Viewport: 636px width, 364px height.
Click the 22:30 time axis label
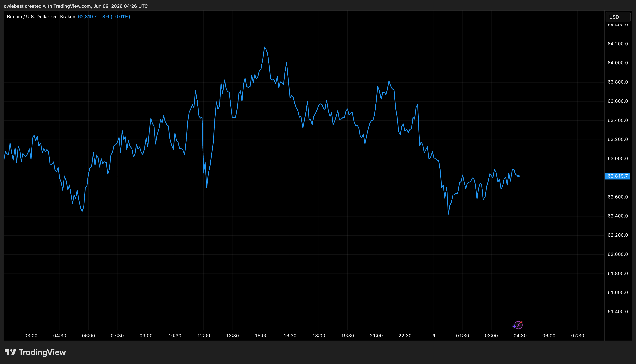pyautogui.click(x=405, y=336)
